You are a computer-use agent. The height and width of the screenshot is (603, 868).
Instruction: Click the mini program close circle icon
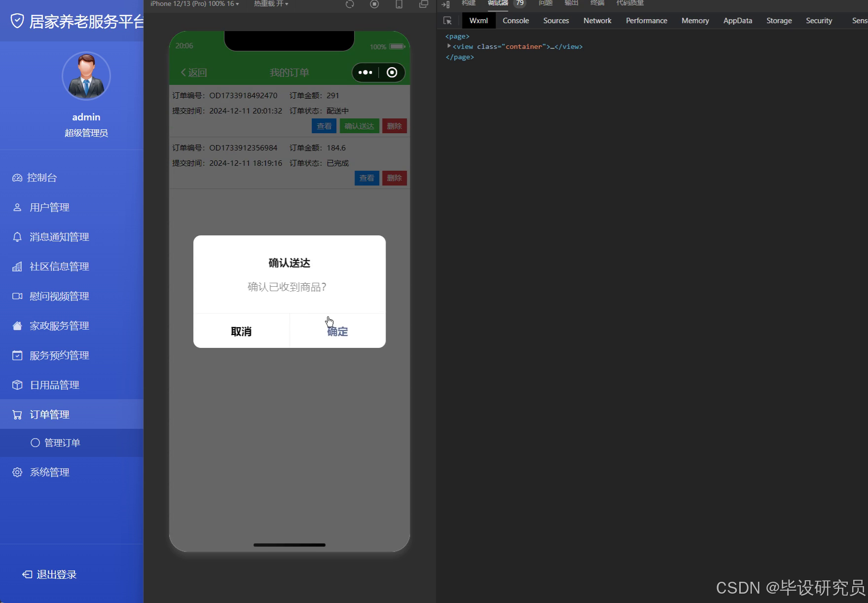[392, 73]
